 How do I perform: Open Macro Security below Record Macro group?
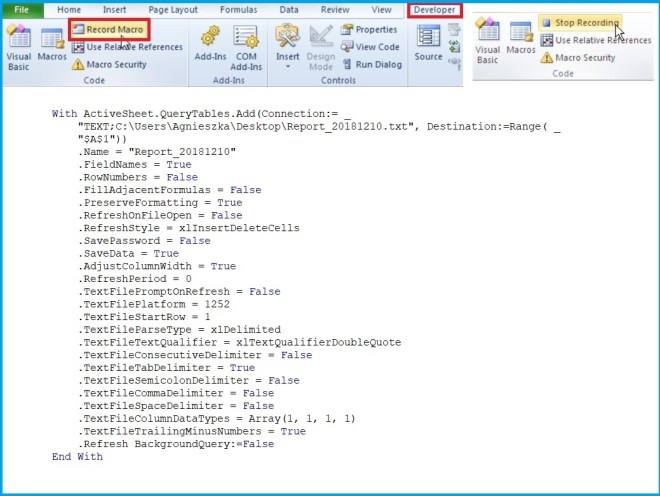(x=109, y=64)
